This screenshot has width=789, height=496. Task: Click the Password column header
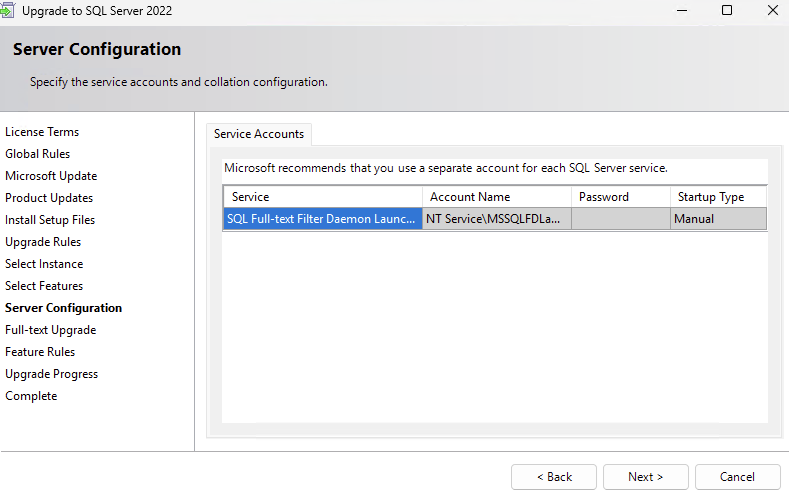[x=621, y=197]
